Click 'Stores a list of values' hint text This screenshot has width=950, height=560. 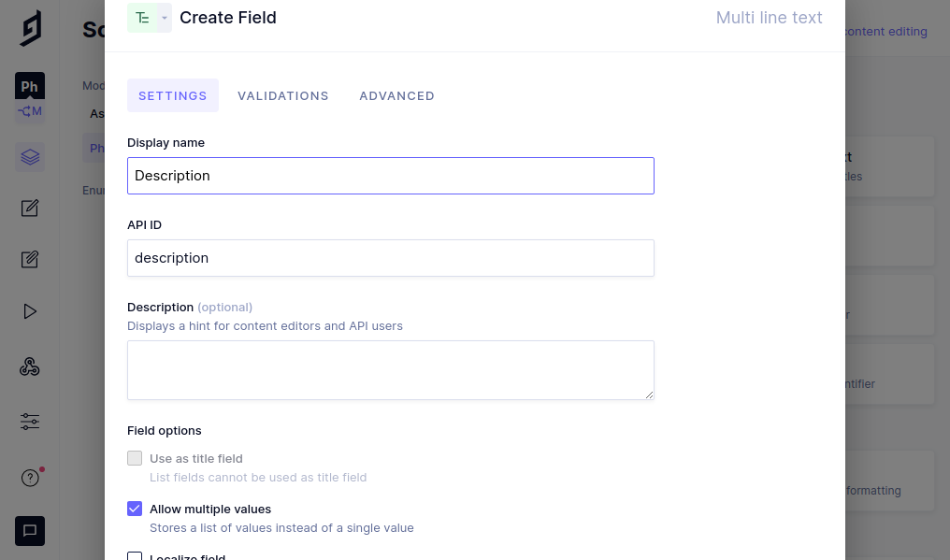[281, 528]
